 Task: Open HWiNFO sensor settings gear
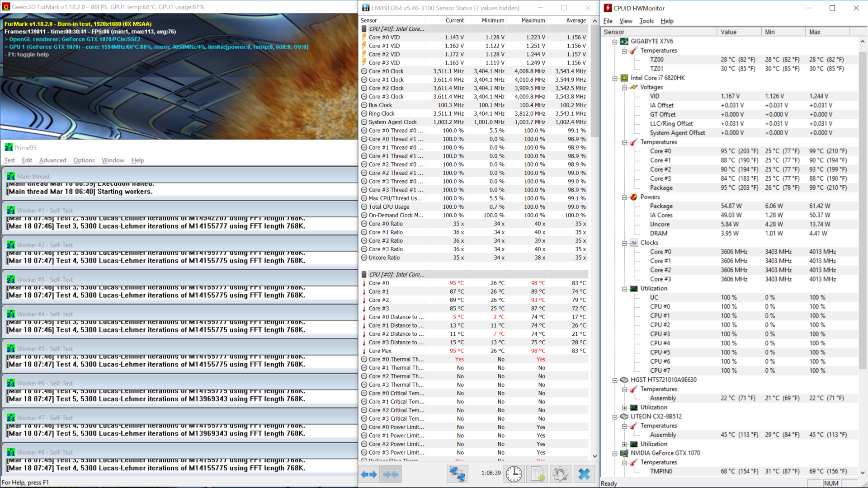coord(560,474)
